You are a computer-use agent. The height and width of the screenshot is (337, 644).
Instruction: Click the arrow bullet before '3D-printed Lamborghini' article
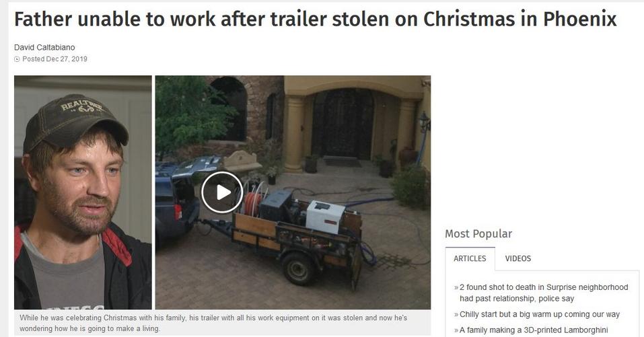tap(456, 330)
